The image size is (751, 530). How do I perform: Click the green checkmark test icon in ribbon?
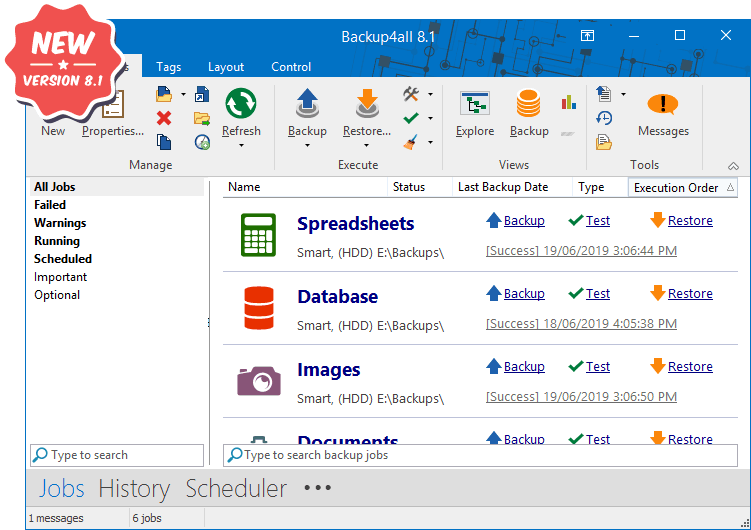click(411, 118)
